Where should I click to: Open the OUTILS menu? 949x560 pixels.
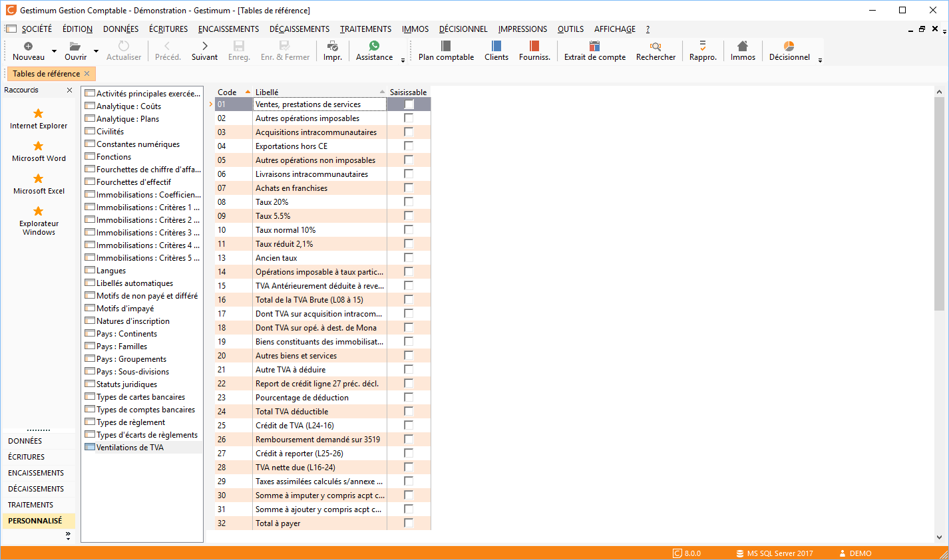[570, 29]
